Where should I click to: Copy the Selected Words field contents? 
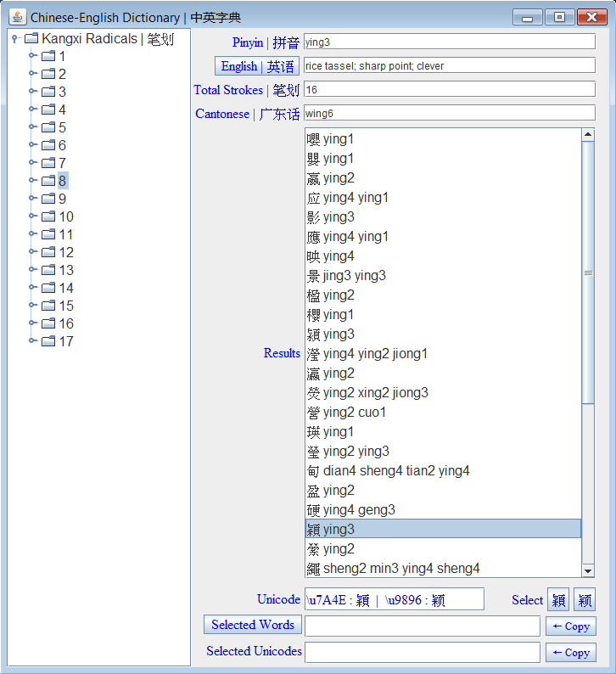[571, 626]
